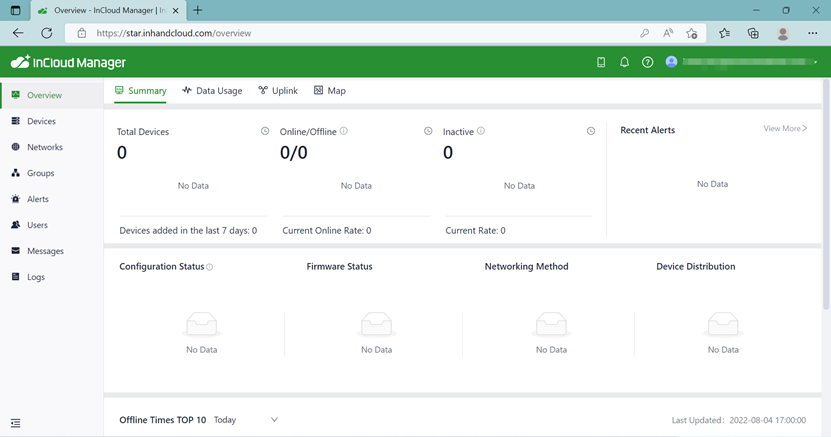This screenshot has width=831, height=437.
Task: Open Alerts in the sidebar
Action: coord(38,199)
